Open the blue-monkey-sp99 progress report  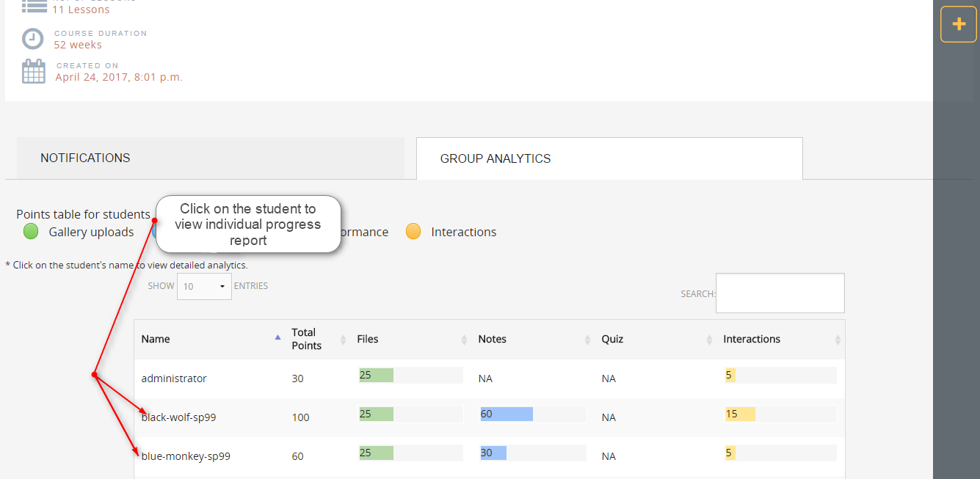point(186,456)
